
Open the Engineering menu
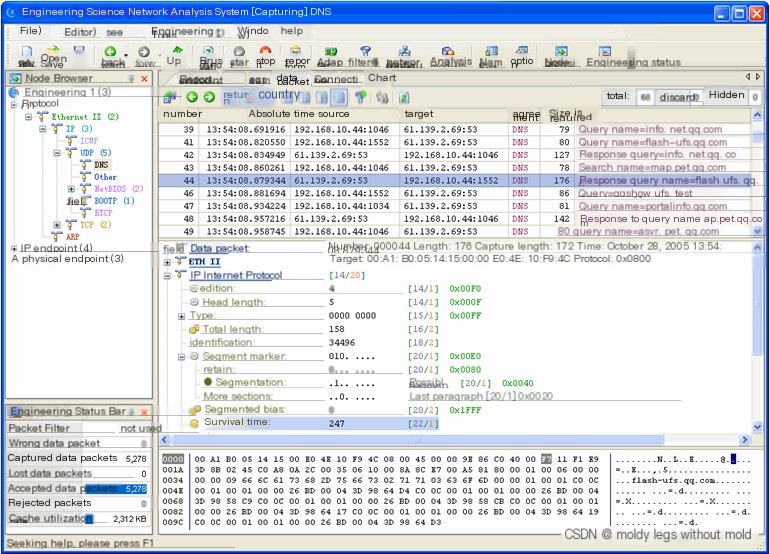(x=183, y=31)
